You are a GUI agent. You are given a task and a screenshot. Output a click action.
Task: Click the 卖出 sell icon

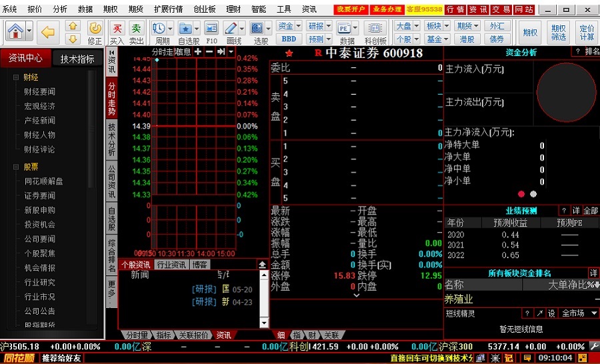coord(136,28)
